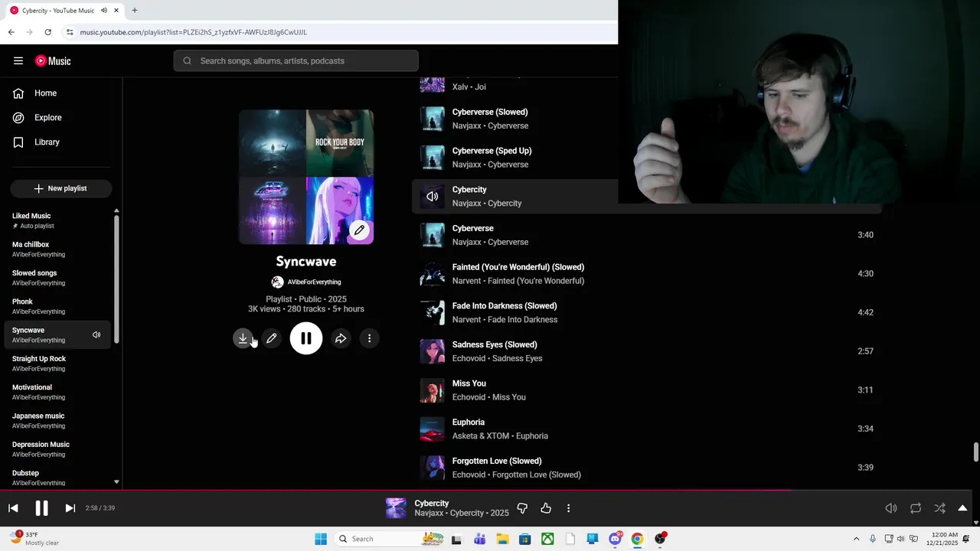Click the Syncwave playlist cover thumbnail
980x551 pixels.
(306, 177)
